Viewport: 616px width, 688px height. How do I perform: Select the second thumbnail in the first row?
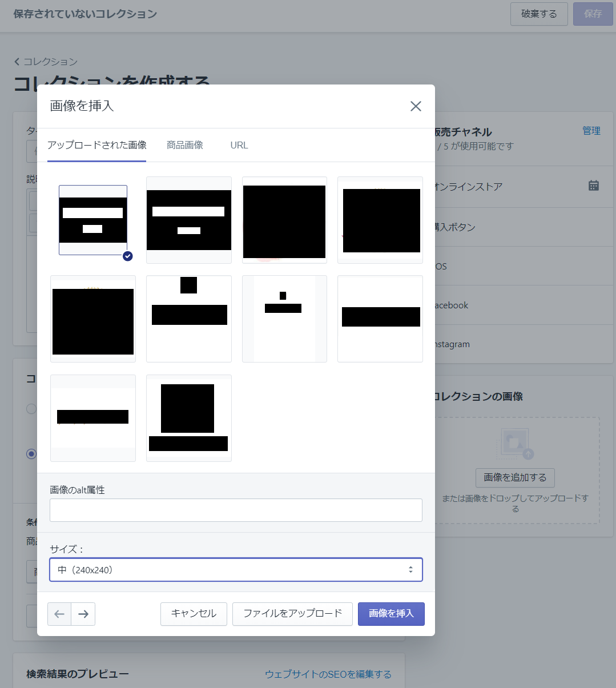point(189,220)
